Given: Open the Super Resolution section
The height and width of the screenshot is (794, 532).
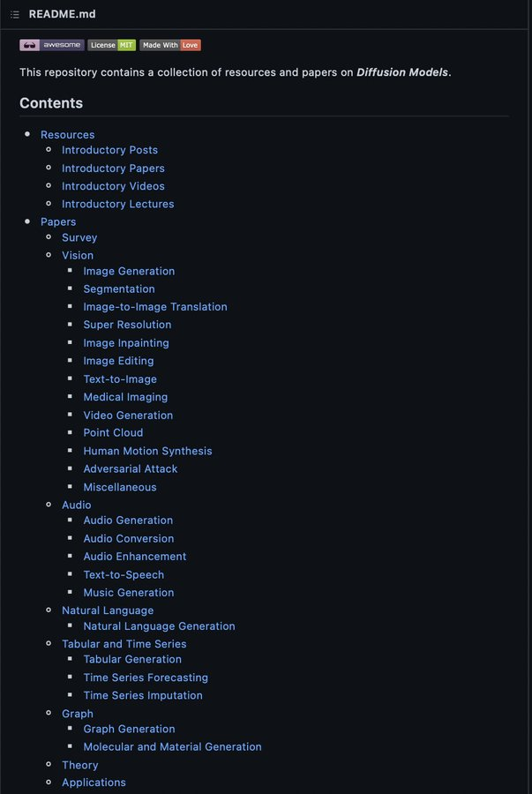Looking at the screenshot, I should [127, 325].
